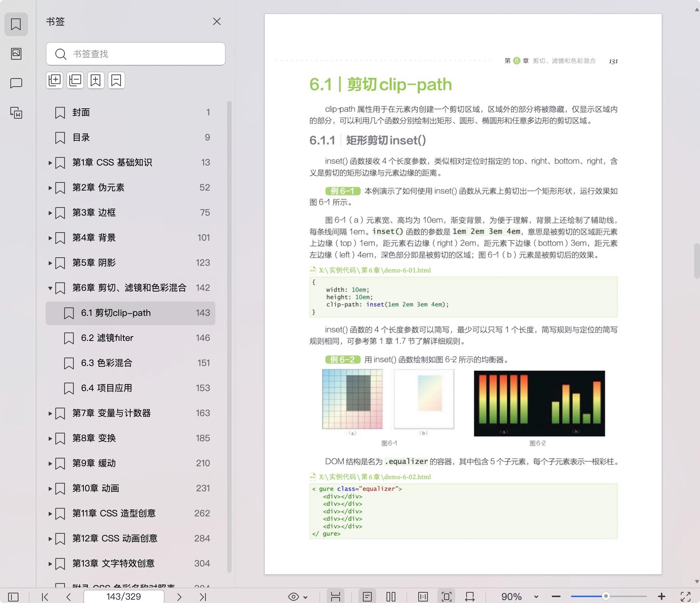Expand 第2章 伪元素 chapter

click(x=50, y=188)
